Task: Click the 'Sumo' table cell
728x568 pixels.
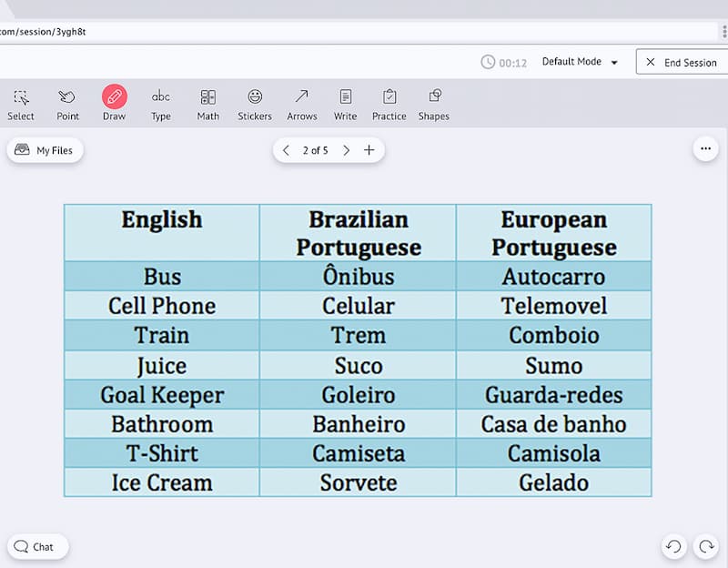Action: point(554,366)
